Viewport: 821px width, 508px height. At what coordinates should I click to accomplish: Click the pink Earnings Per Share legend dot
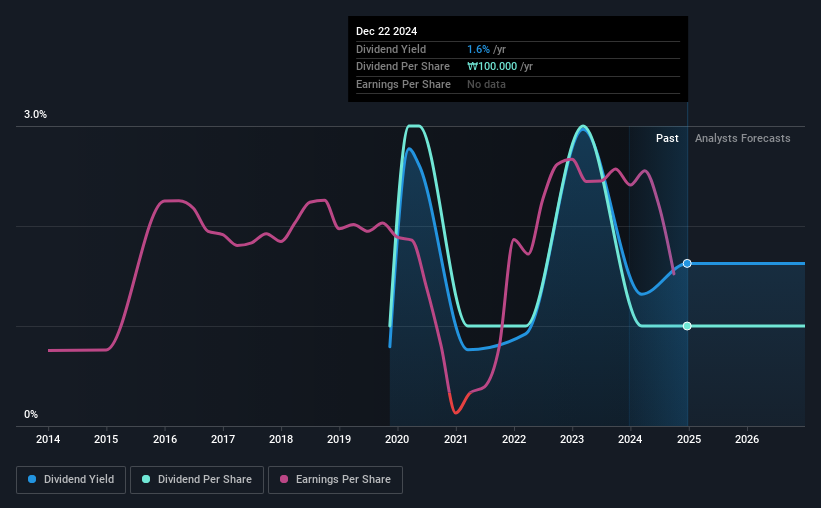284,479
